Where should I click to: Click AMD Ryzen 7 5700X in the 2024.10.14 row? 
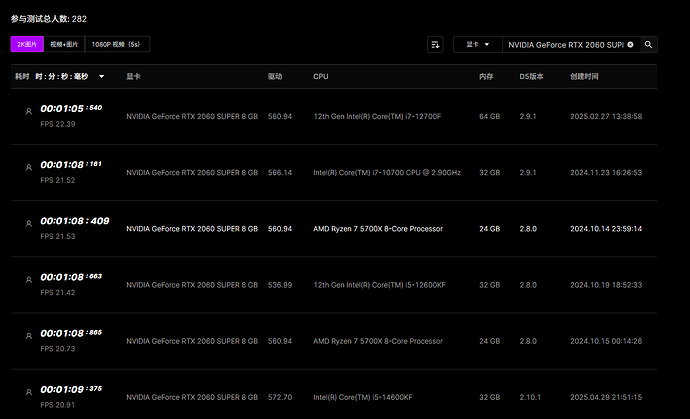[378, 229]
